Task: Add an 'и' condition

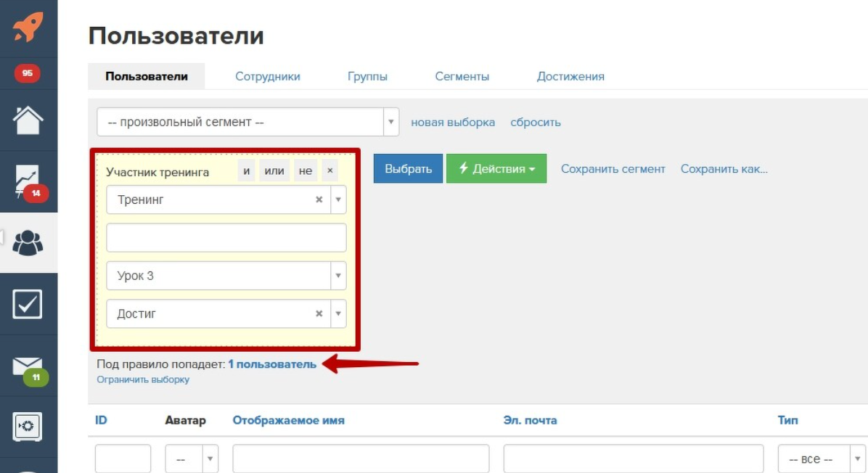Action: 246,170
